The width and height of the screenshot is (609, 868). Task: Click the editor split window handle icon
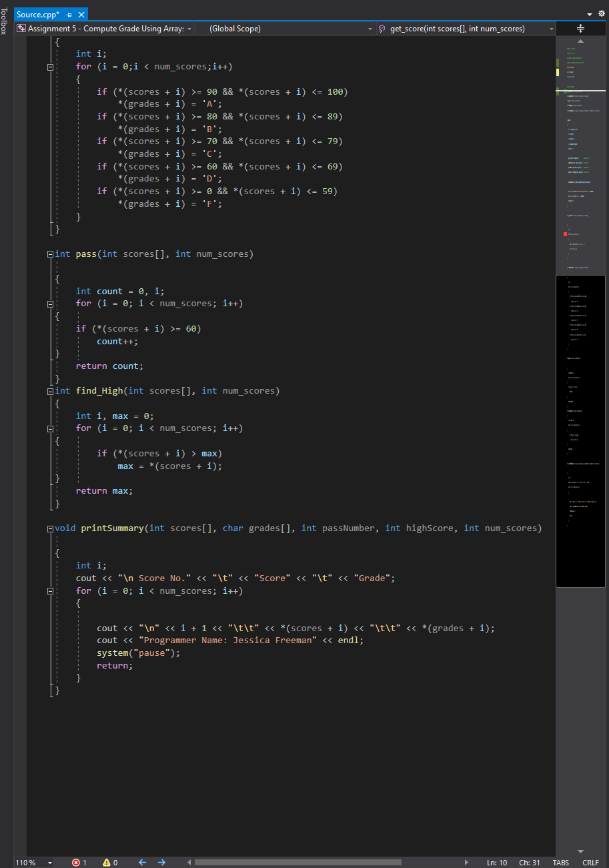click(x=580, y=29)
